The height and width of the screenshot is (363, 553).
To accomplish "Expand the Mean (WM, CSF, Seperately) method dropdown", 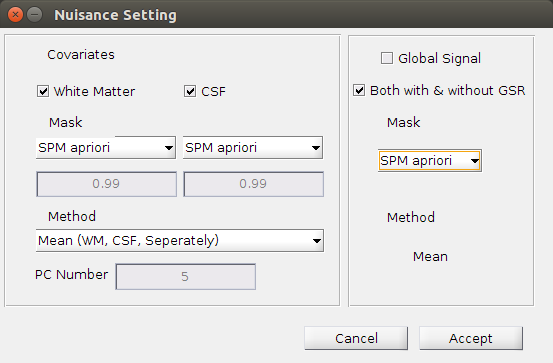I will pos(180,241).
